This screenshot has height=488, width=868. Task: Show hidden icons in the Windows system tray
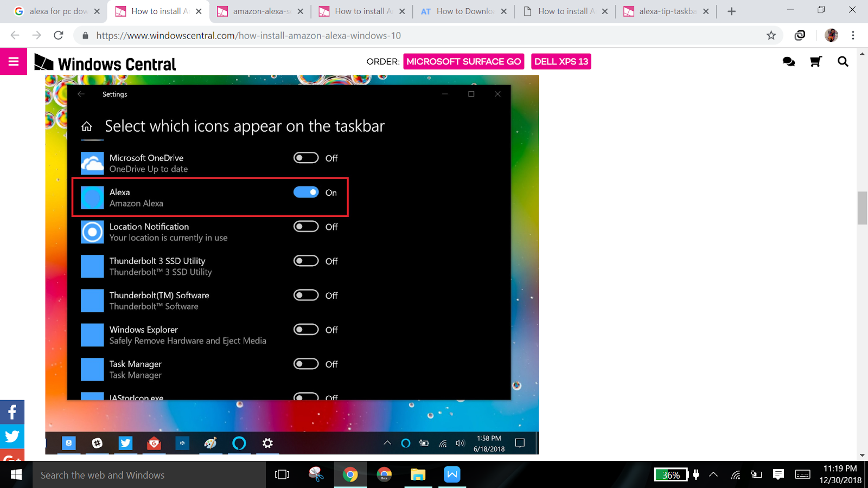coord(714,475)
